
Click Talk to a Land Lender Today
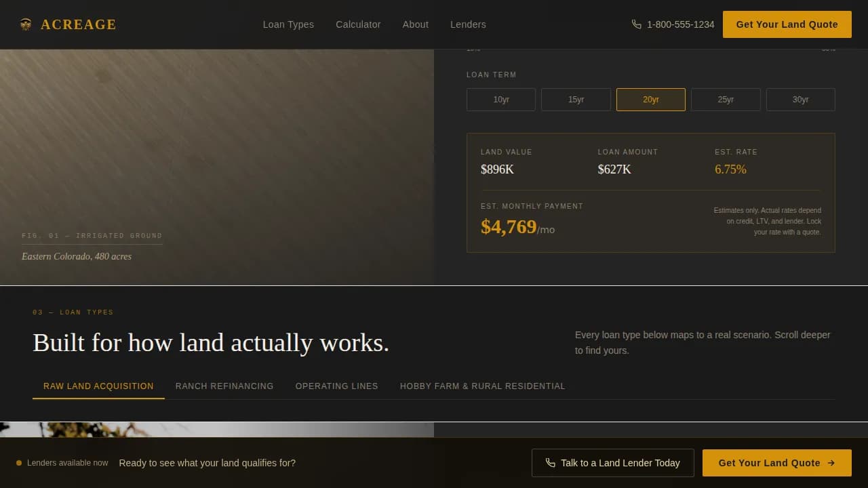(613, 463)
